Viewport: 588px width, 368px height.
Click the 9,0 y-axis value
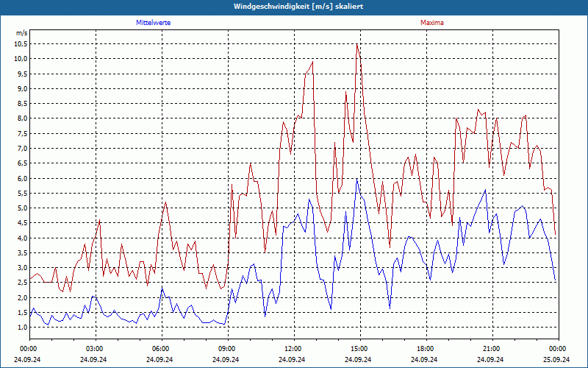tap(23, 88)
